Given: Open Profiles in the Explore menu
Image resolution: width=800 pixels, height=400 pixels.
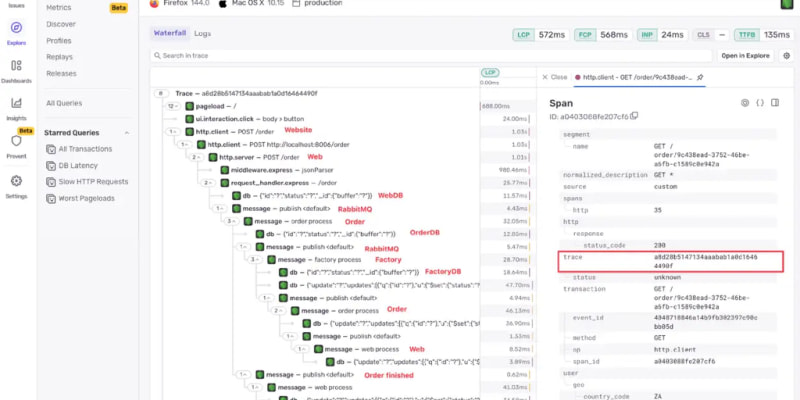Looking at the screenshot, I should (59, 41).
